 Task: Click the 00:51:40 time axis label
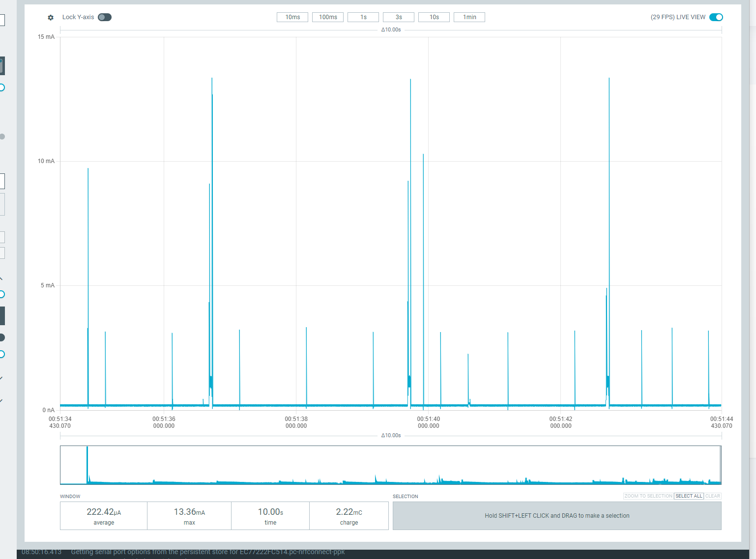429,422
